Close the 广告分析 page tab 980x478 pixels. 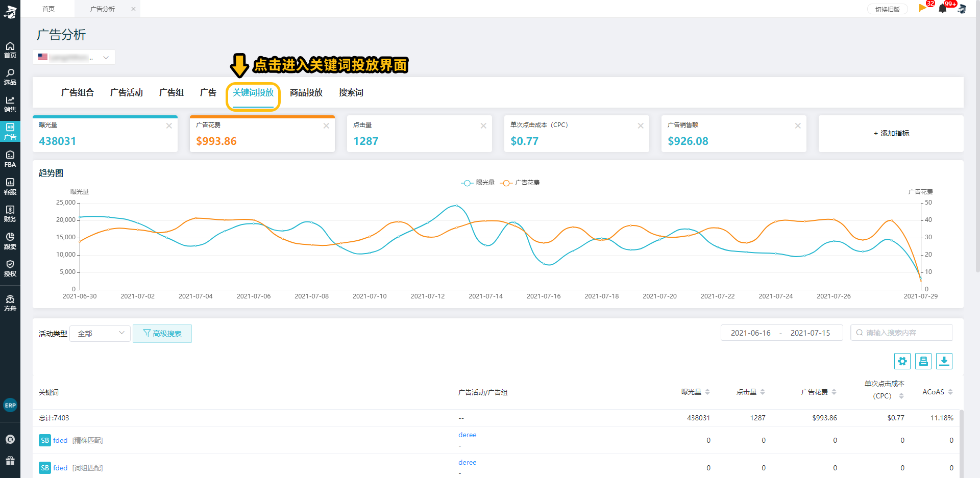[x=133, y=9]
